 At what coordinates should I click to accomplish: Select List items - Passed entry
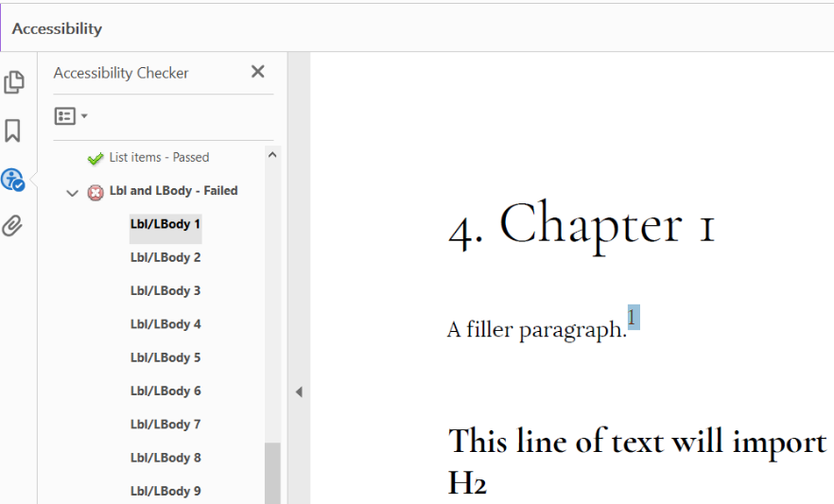coord(159,158)
